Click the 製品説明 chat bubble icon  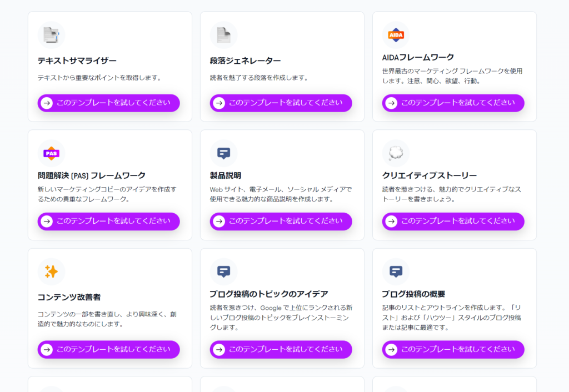223,153
